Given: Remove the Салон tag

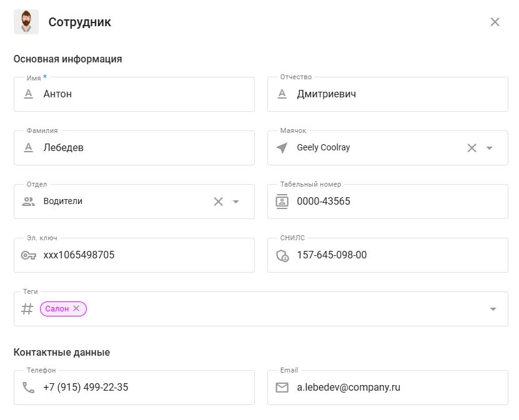Looking at the screenshot, I should pos(76,308).
